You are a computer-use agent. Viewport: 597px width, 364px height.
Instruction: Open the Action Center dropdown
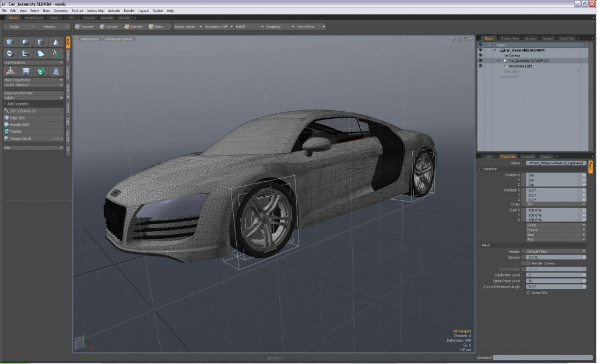pos(188,27)
